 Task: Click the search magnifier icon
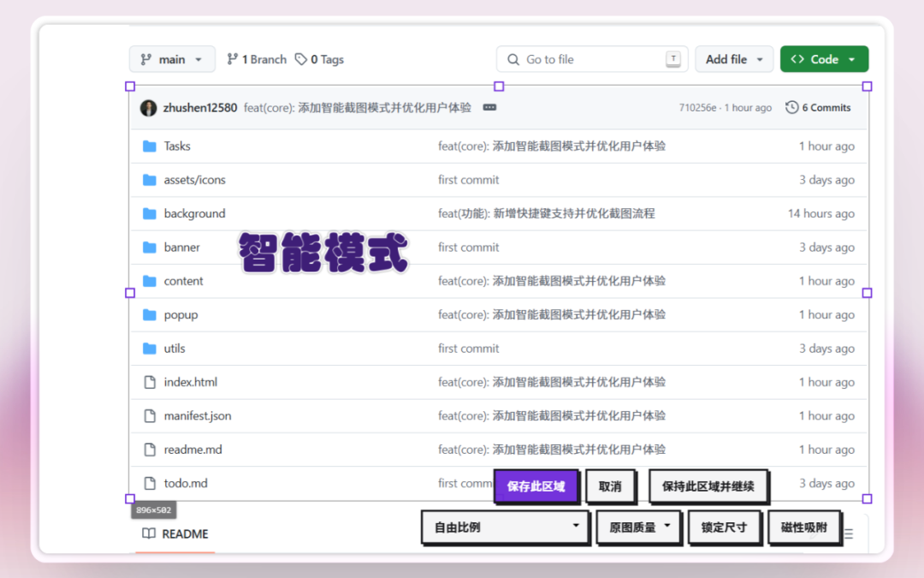tap(513, 60)
